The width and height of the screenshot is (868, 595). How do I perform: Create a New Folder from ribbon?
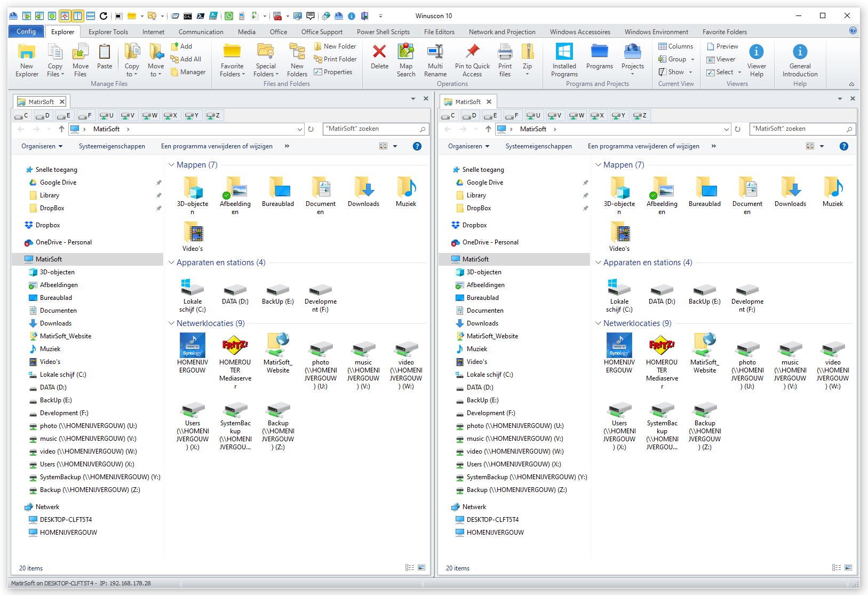335,46
